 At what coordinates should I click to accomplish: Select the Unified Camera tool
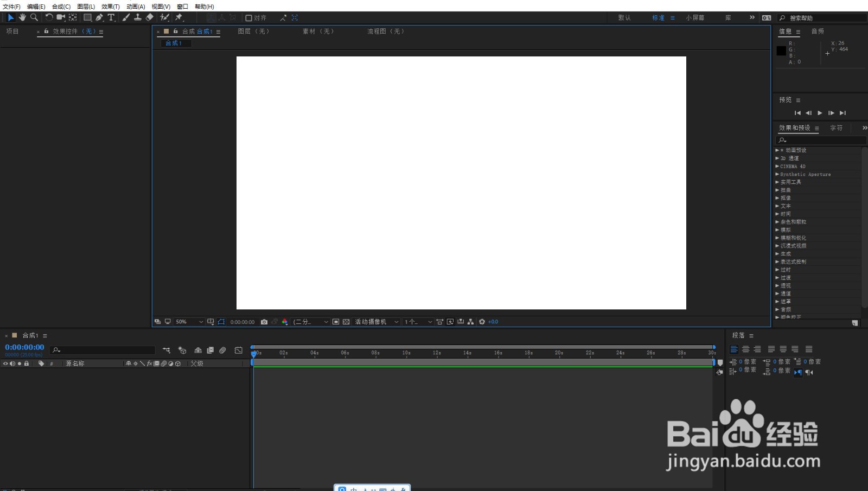click(x=61, y=17)
